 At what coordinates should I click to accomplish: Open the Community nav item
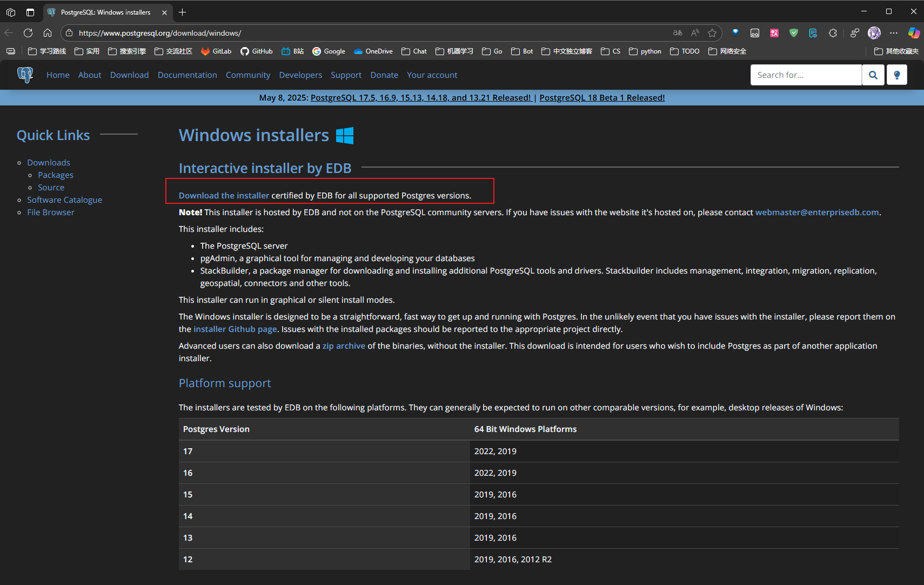pyautogui.click(x=248, y=75)
